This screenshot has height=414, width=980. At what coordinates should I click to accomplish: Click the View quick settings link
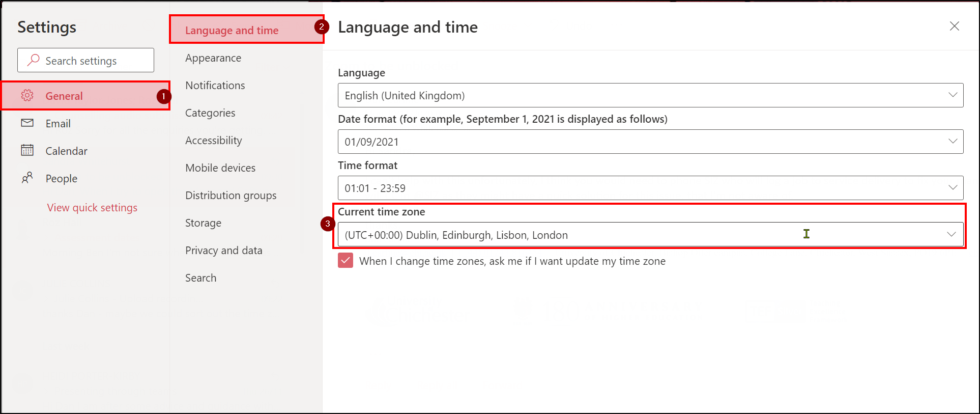click(92, 207)
